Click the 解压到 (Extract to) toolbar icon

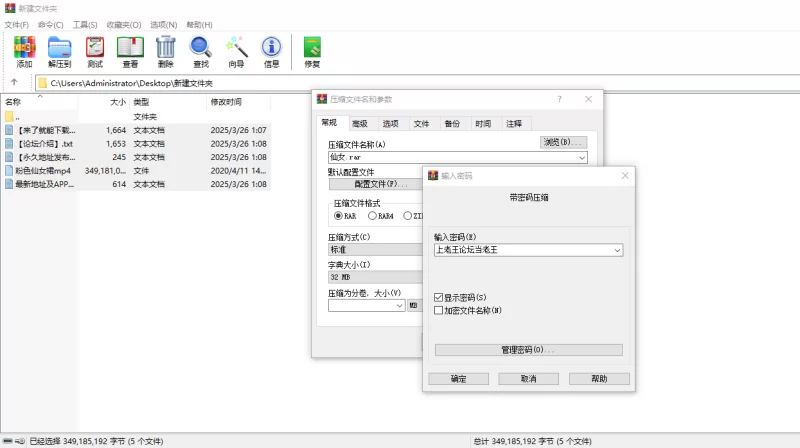coord(60,52)
